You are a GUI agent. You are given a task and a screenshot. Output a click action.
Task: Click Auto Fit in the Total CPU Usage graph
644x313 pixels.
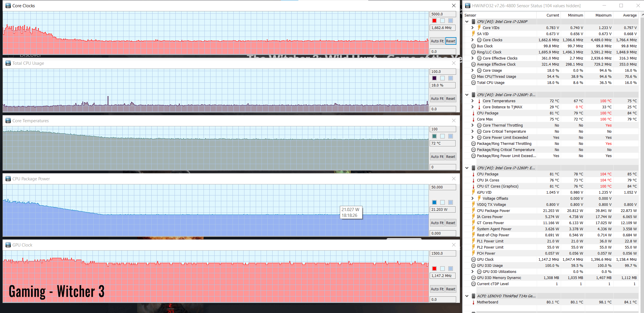[x=437, y=98]
